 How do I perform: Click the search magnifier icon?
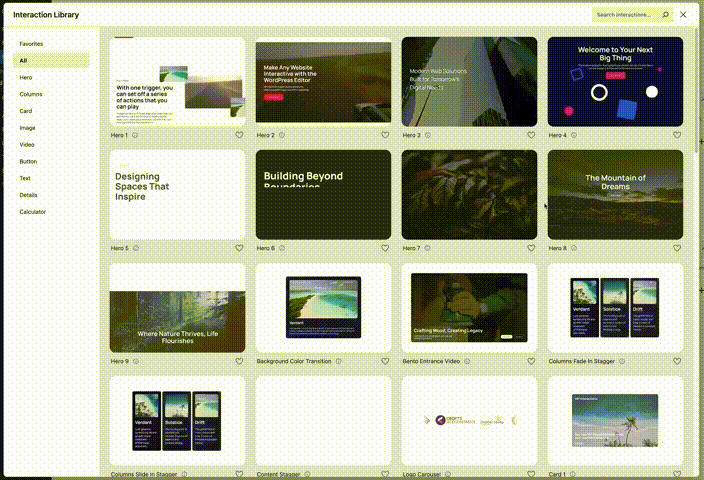[x=666, y=15]
